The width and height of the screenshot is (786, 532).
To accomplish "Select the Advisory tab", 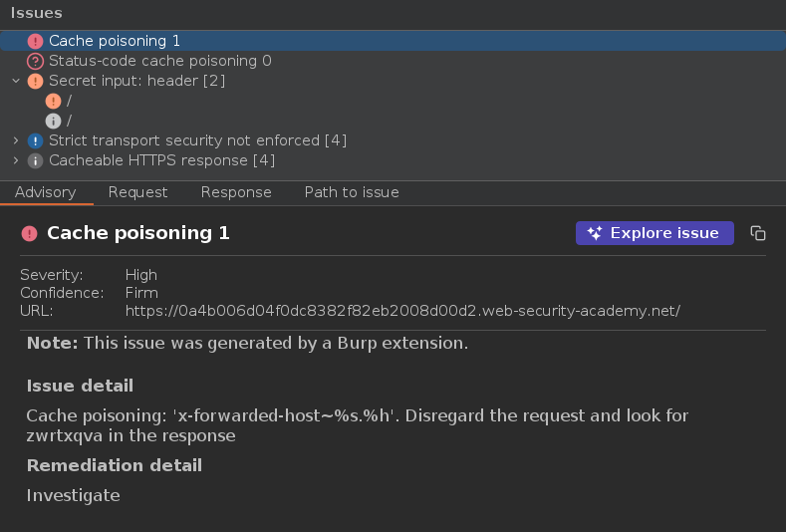I will 46,192.
